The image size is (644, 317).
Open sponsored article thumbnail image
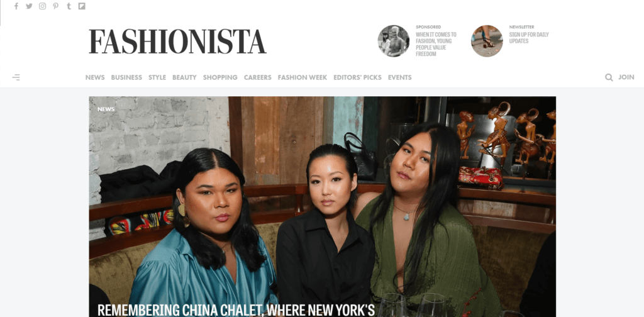click(394, 41)
